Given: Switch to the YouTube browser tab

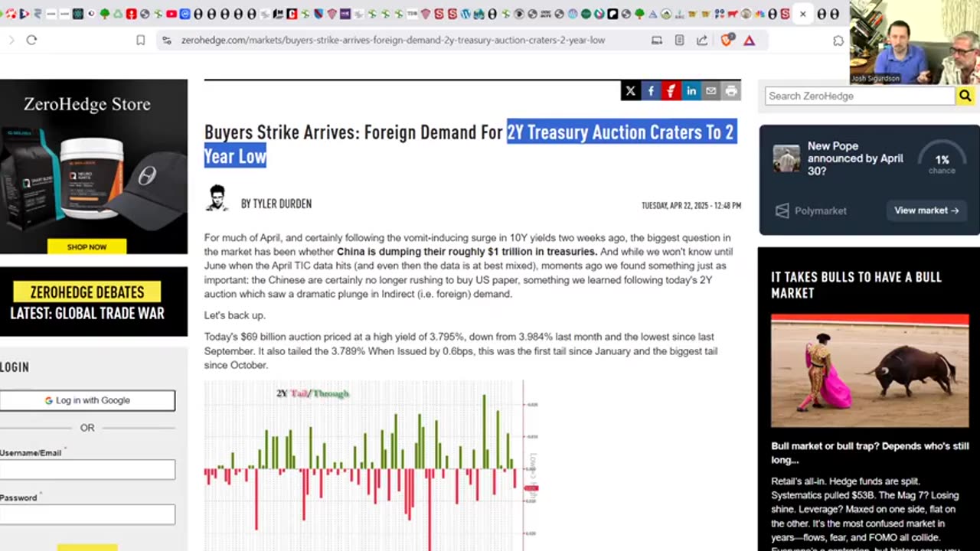Looking at the screenshot, I should click(x=171, y=14).
